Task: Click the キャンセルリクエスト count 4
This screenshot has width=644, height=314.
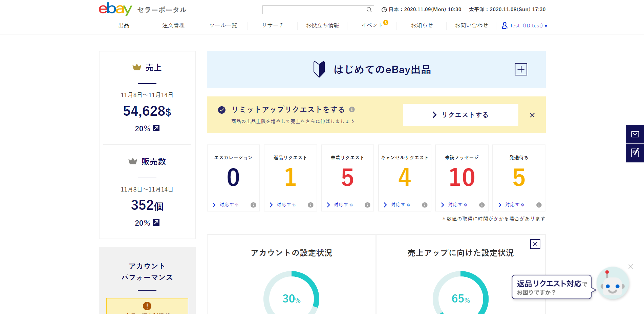Action: pyautogui.click(x=405, y=177)
